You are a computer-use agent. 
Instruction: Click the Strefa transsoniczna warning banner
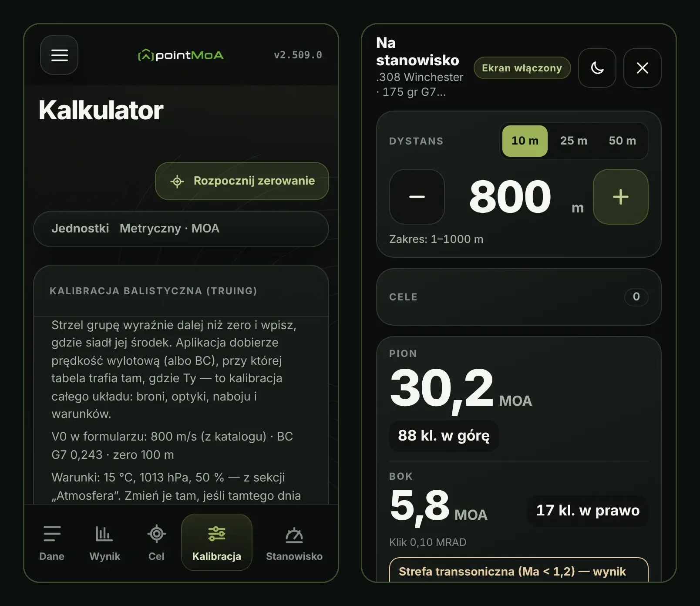(519, 570)
